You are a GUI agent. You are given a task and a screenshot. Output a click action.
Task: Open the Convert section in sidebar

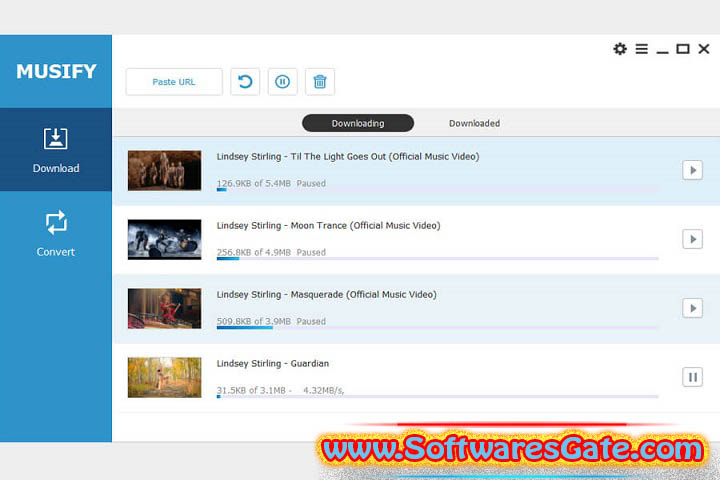pos(56,233)
